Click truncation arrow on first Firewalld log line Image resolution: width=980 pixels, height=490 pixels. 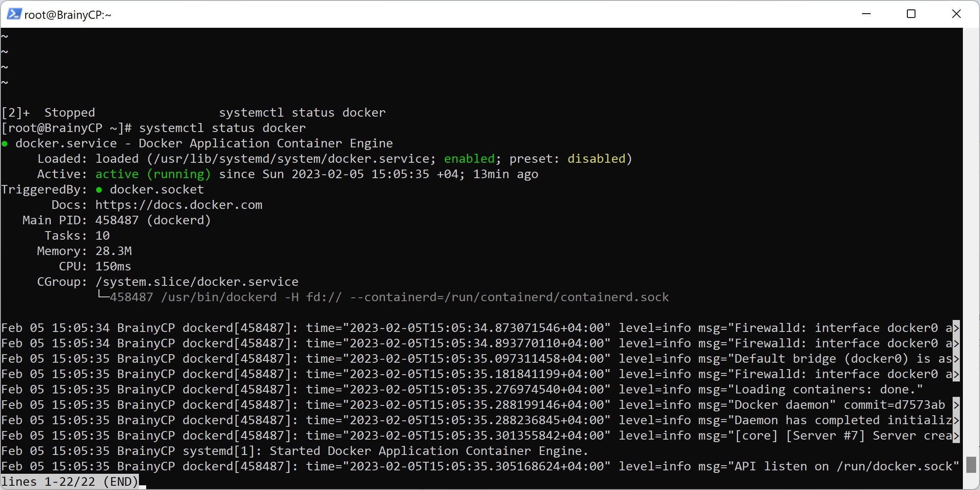[956, 328]
